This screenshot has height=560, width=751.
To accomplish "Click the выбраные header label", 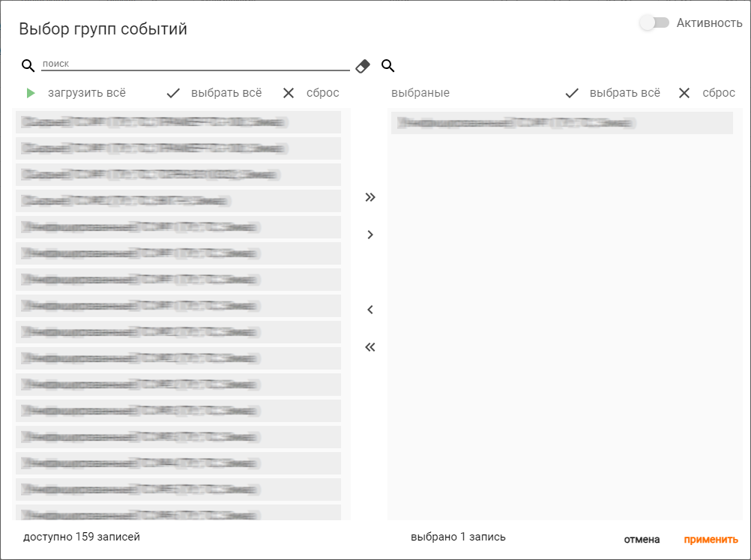I will (x=420, y=93).
